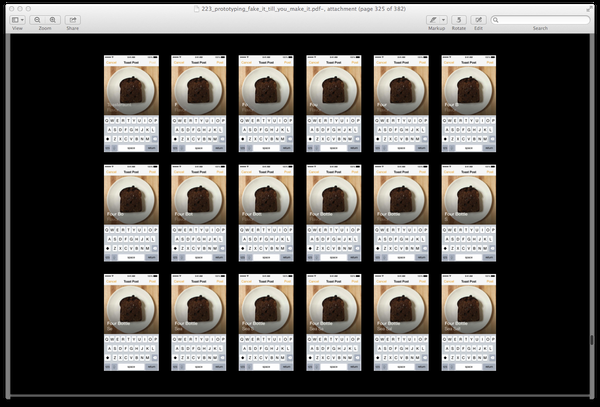Click the magnifier icon inside search box
The height and width of the screenshot is (407, 600).
[496, 20]
